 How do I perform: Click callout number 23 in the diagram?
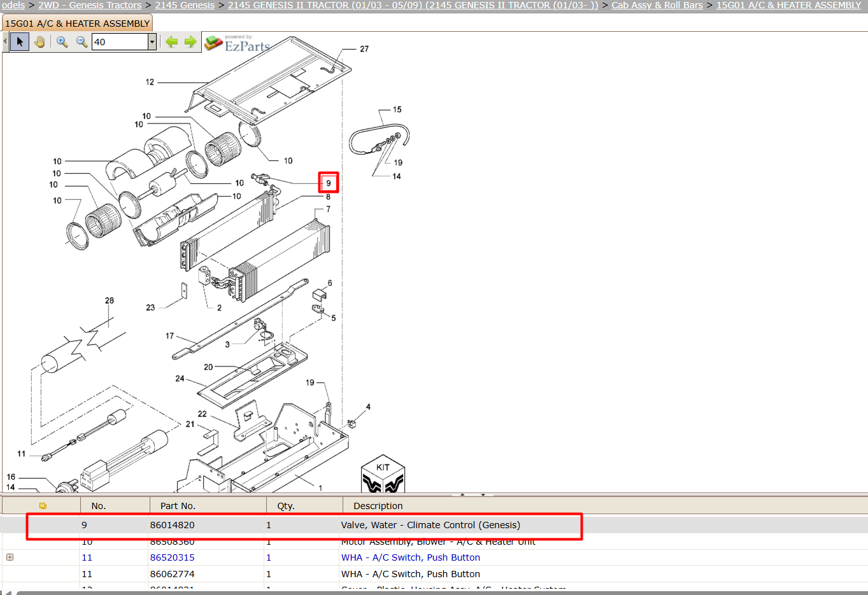click(150, 307)
